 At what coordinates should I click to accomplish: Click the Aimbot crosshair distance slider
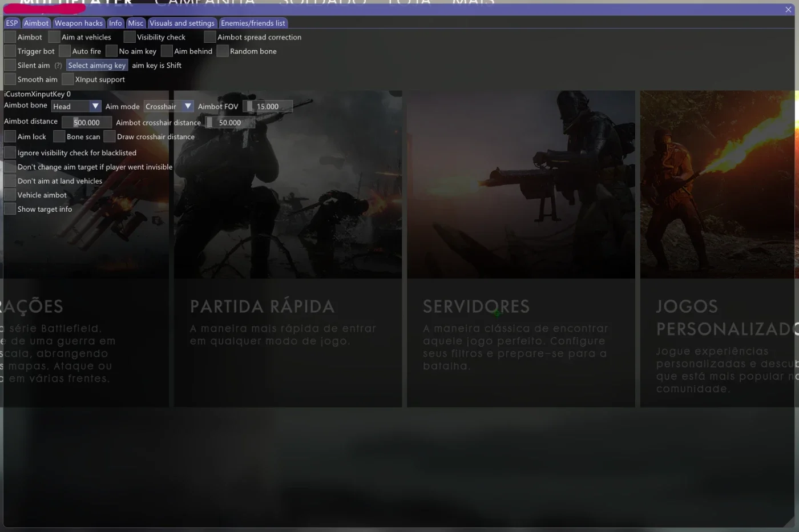(230, 122)
